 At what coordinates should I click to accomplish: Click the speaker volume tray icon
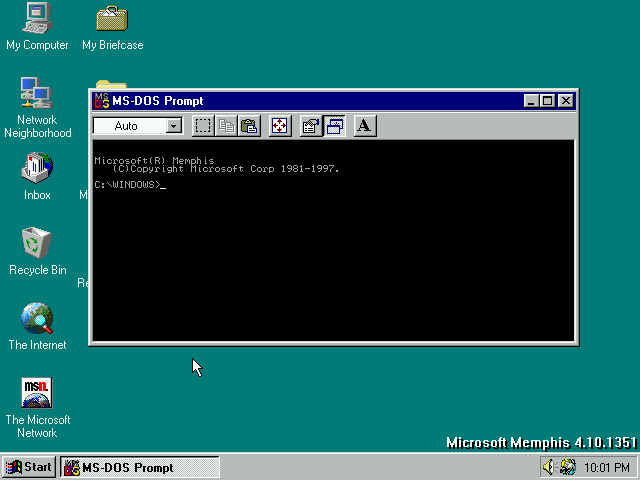click(x=549, y=467)
